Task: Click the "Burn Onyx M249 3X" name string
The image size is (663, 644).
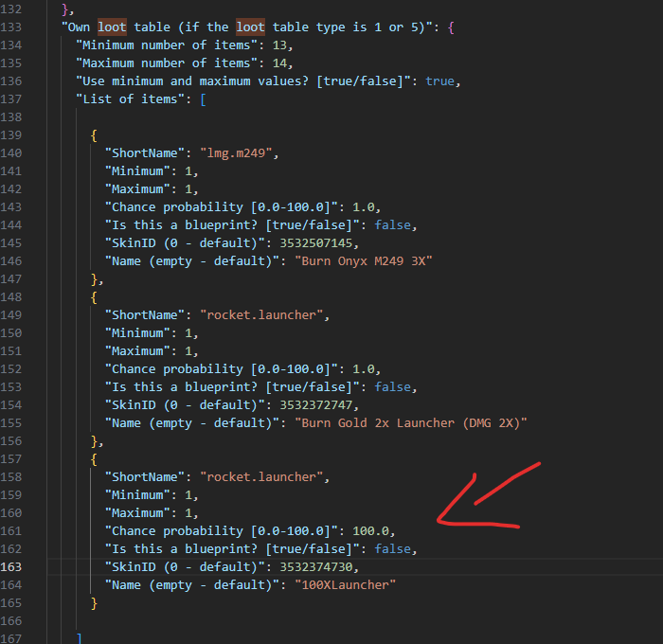Action: click(x=363, y=261)
